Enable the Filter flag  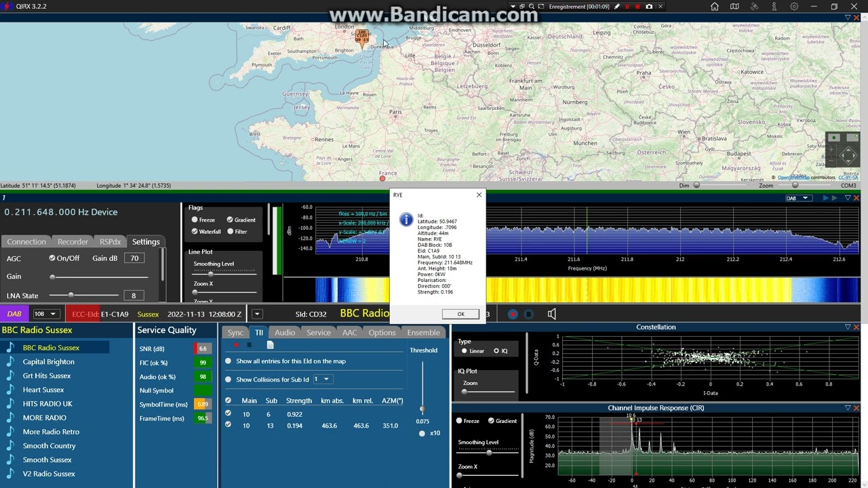[230, 231]
